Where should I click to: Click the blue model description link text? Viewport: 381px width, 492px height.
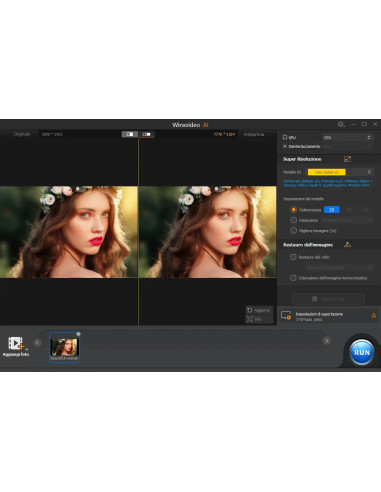pyautogui.click(x=328, y=183)
